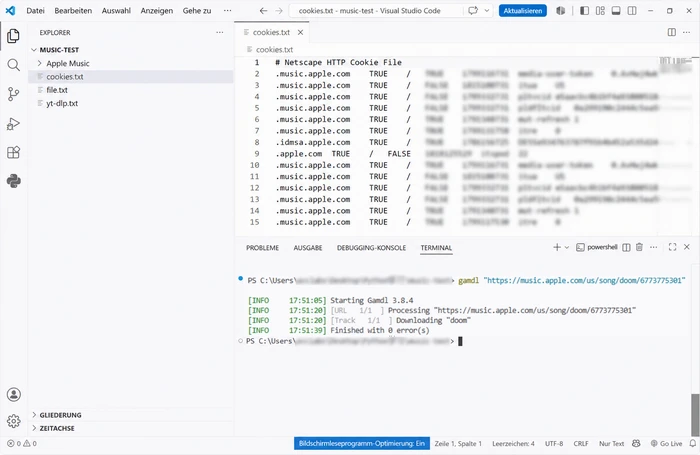This screenshot has width=700, height=455.
Task: Split the editor to the right
Action: [671, 32]
